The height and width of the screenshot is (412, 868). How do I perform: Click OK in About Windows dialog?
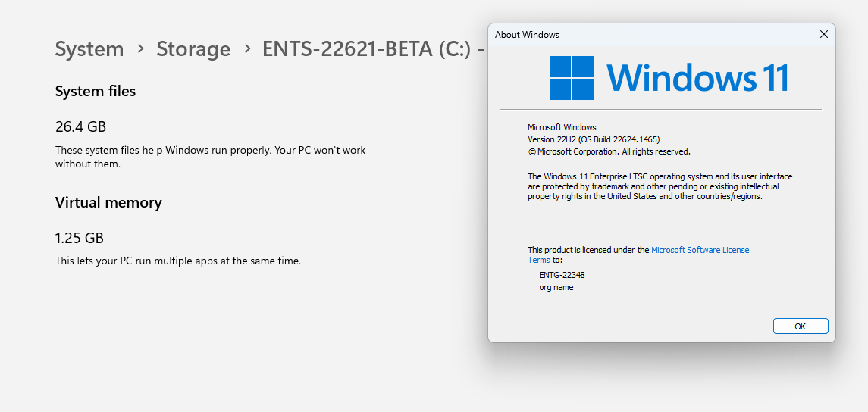[x=801, y=326]
